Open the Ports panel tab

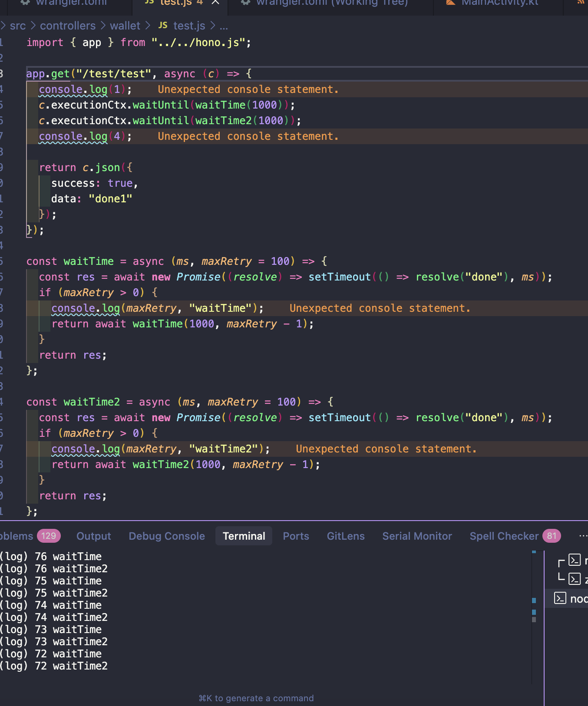click(x=296, y=536)
